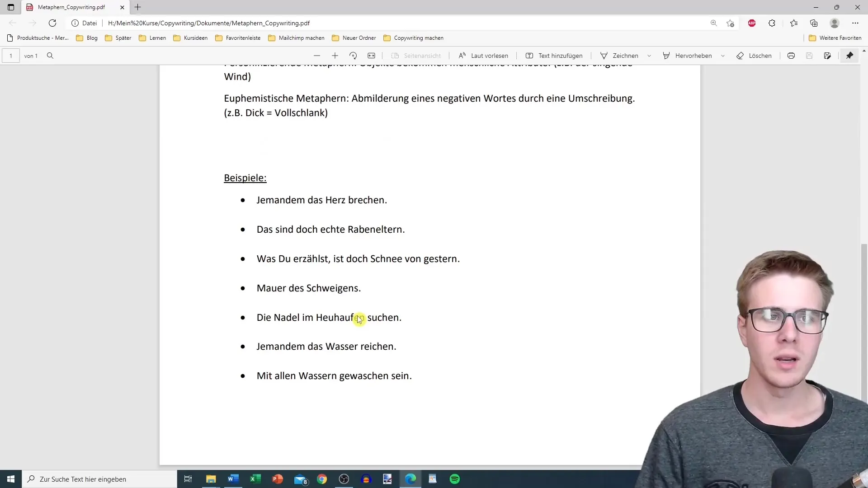Open the Lernen bookmarks folder
The height and width of the screenshot is (488, 868).
point(152,38)
